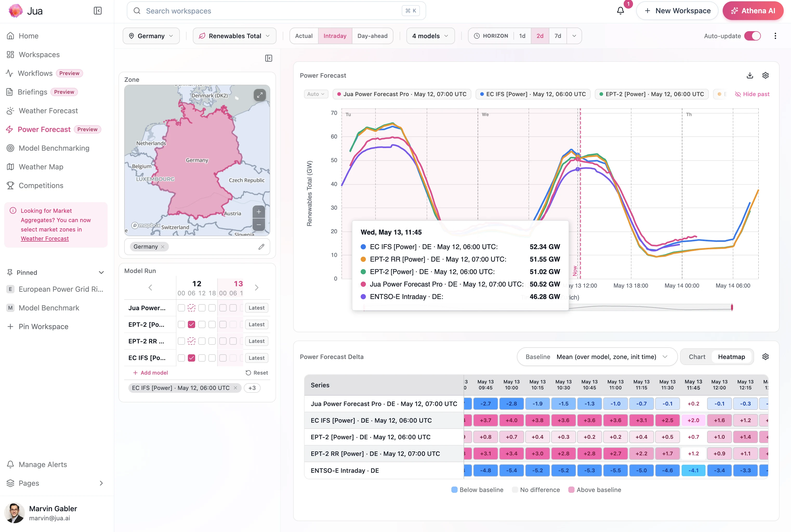Toggle Jua Power day 12 06 run

[192, 308]
